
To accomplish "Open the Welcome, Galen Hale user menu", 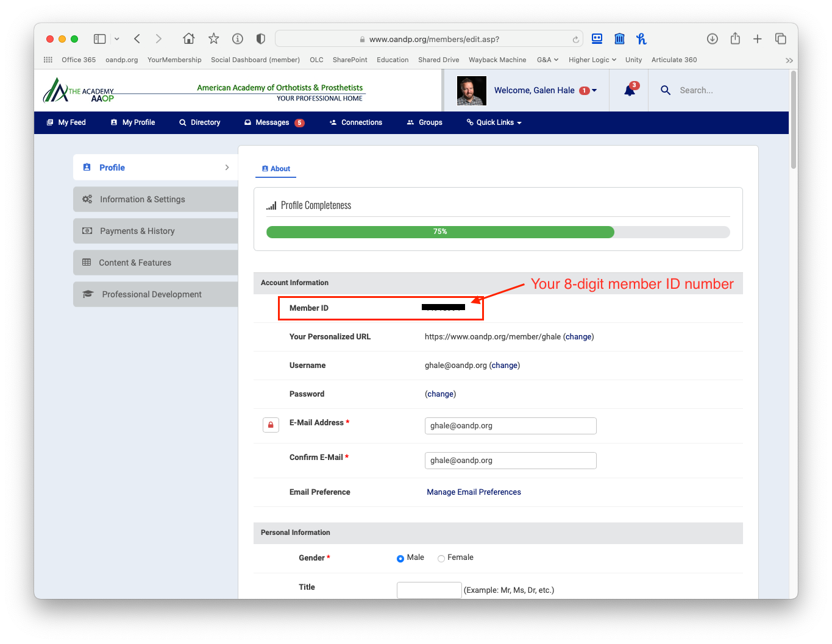I will (x=545, y=90).
